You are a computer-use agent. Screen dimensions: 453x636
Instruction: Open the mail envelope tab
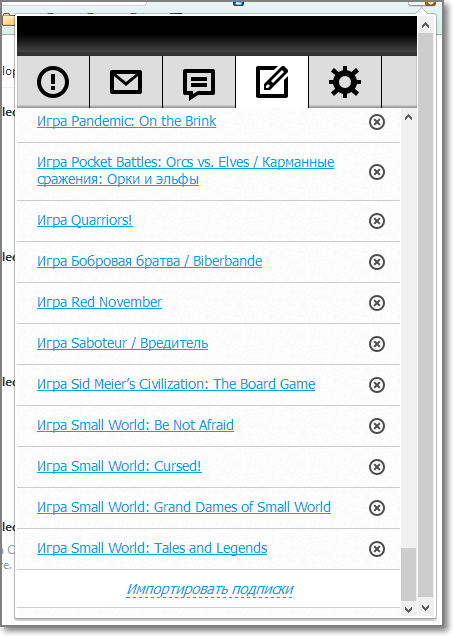pyautogui.click(x=126, y=82)
